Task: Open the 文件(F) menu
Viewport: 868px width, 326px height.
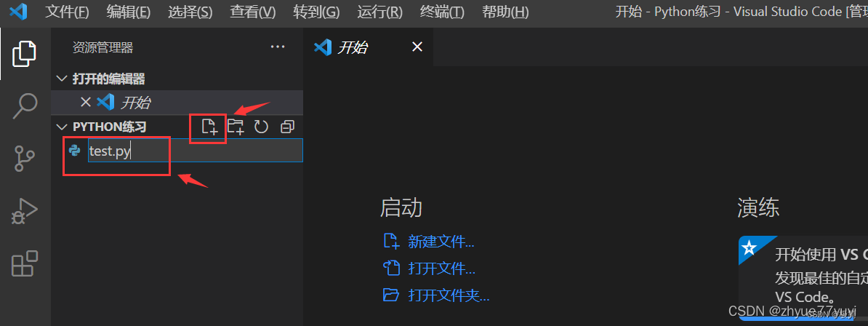Action: coord(66,12)
